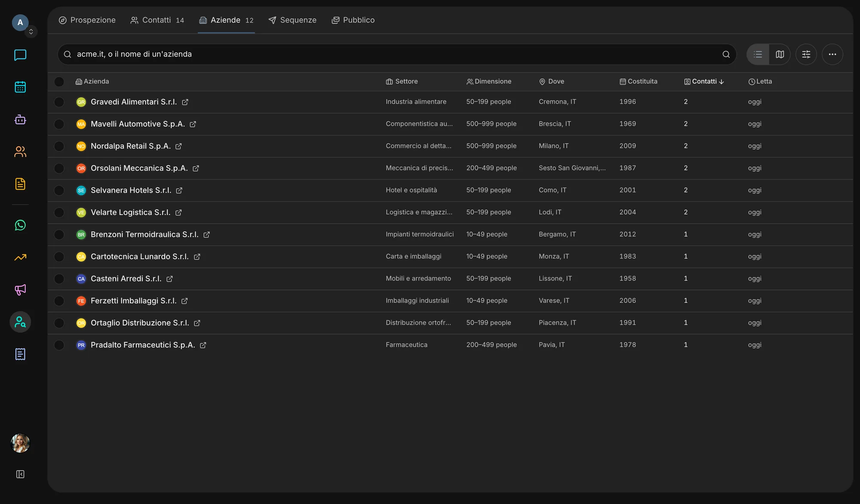The height and width of the screenshot is (504, 860).
Task: Open the receipt list sidebar icon
Action: point(20,354)
